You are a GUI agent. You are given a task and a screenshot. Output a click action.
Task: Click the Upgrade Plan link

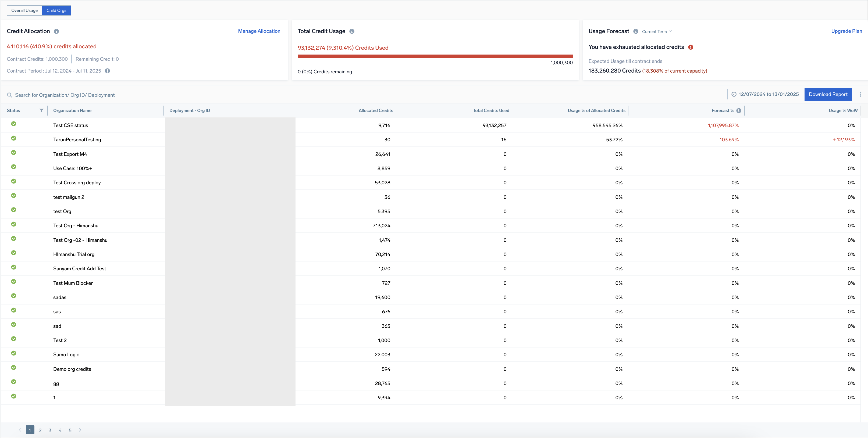(x=846, y=31)
